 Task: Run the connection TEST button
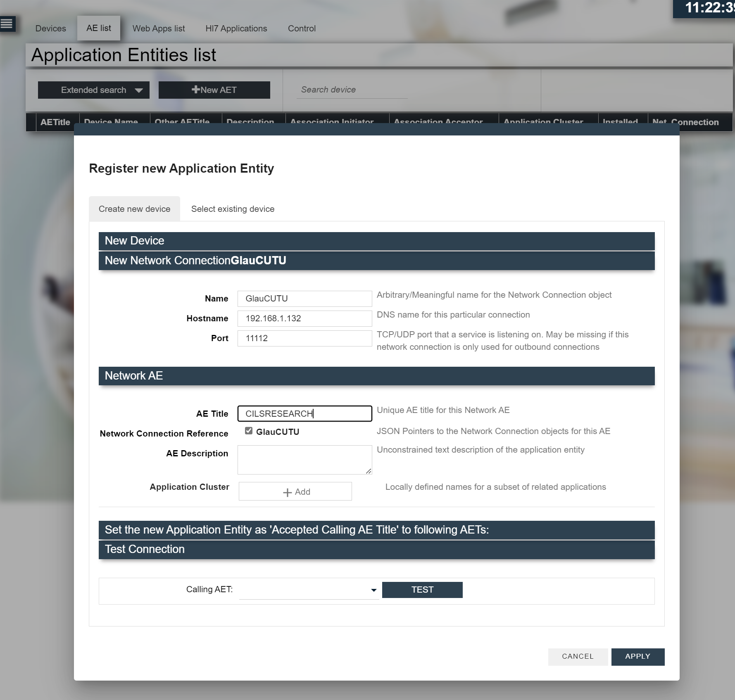[422, 590]
